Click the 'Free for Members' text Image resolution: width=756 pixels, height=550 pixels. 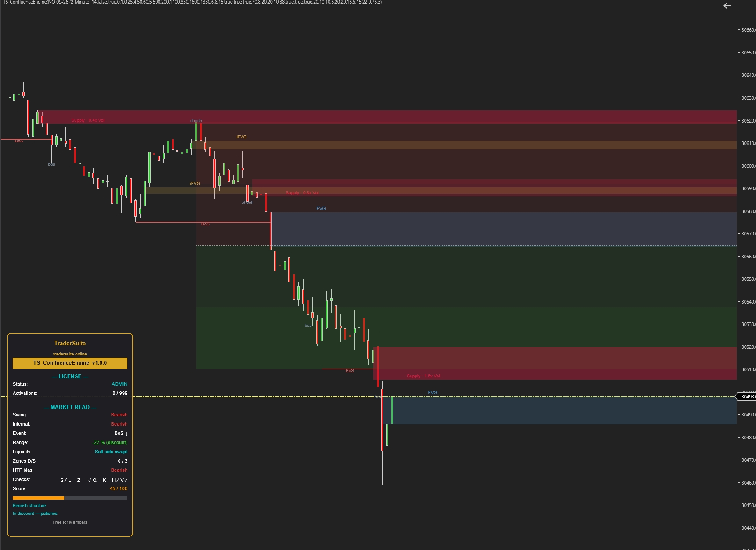[70, 522]
